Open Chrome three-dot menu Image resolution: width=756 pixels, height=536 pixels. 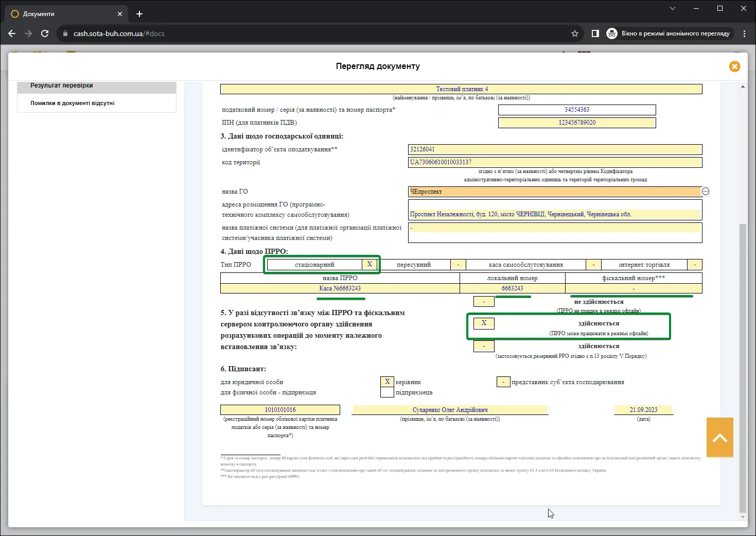pyautogui.click(x=744, y=33)
